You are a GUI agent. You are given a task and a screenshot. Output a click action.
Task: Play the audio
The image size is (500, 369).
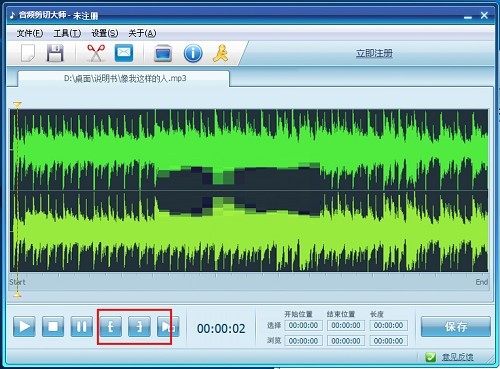24,327
